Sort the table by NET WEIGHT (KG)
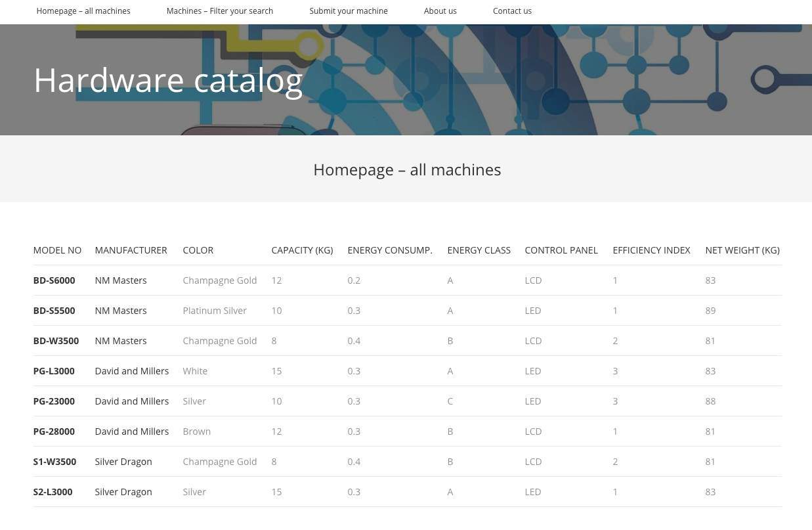Viewport: 812px width, 530px height. point(742,250)
